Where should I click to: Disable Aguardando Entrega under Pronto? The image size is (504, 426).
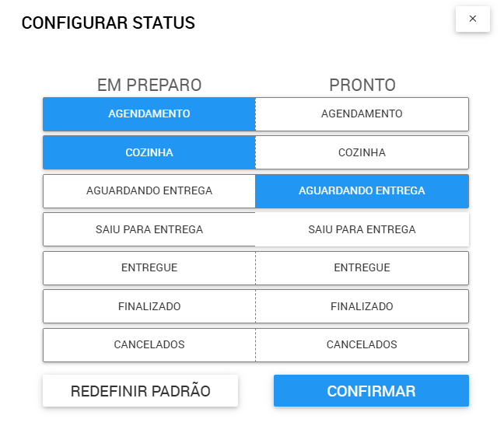click(x=362, y=190)
